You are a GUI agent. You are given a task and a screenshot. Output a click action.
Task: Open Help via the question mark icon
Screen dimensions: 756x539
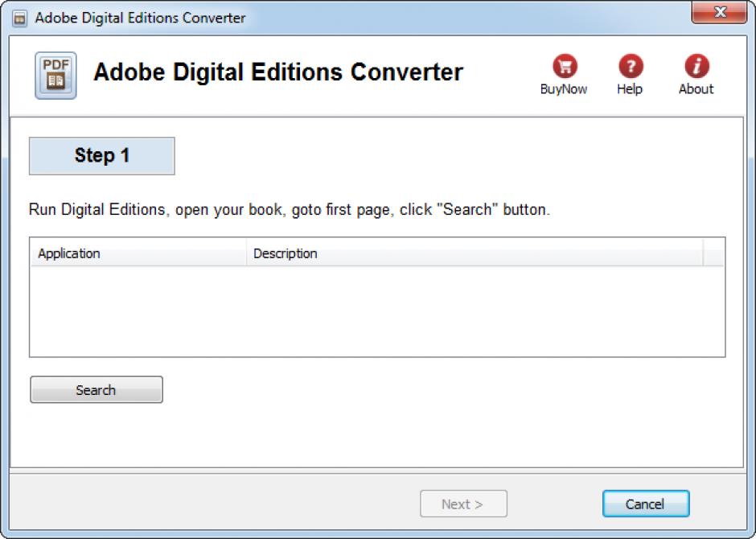click(x=631, y=66)
